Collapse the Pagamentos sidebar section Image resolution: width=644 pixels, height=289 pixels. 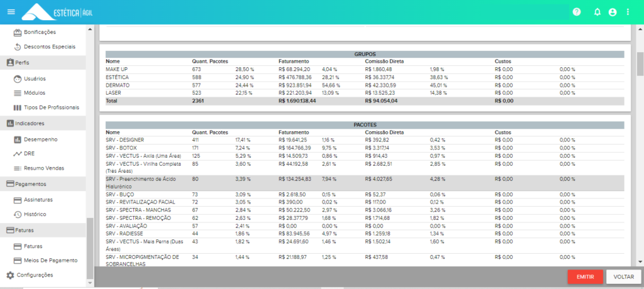[43, 184]
